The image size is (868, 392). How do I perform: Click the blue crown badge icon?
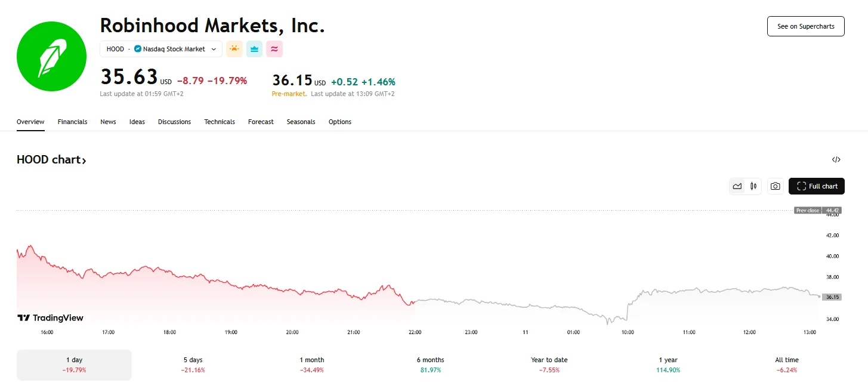254,48
